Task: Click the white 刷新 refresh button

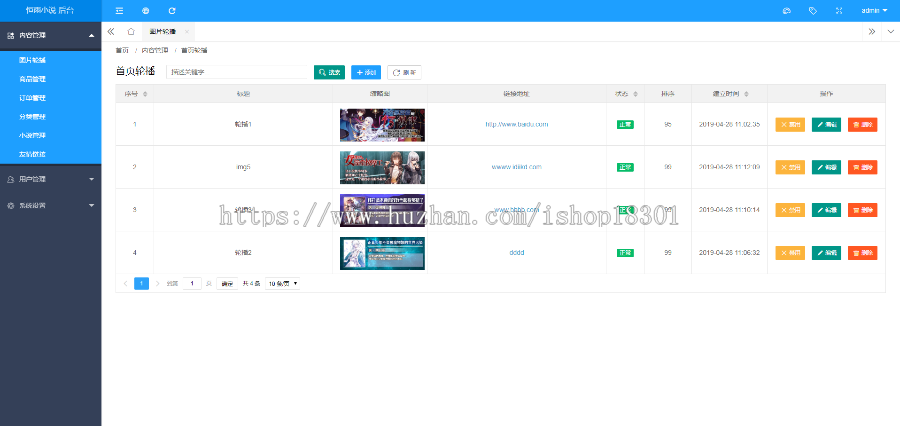Action: pyautogui.click(x=404, y=72)
